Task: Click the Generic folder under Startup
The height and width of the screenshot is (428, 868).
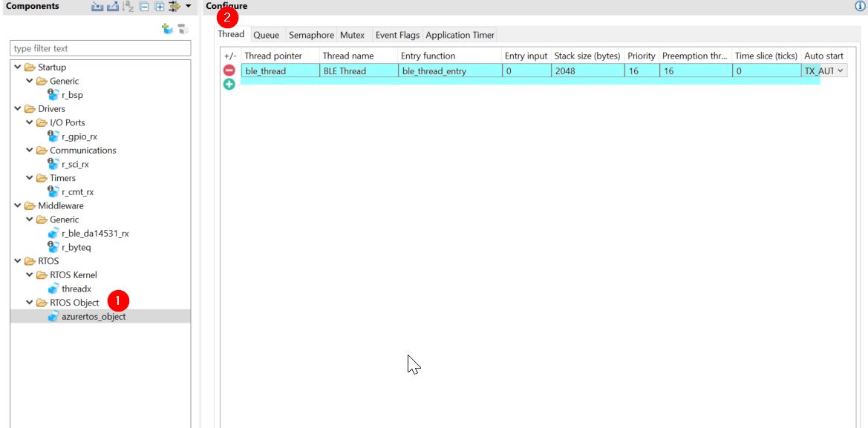Action: tap(58, 81)
